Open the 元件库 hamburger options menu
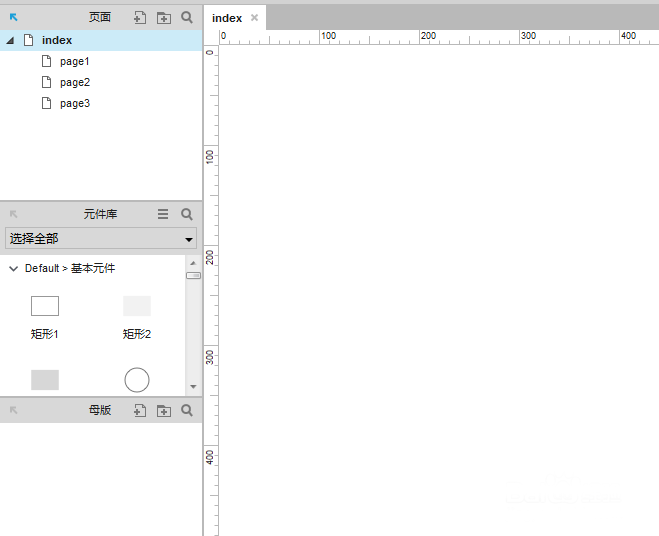 point(163,214)
